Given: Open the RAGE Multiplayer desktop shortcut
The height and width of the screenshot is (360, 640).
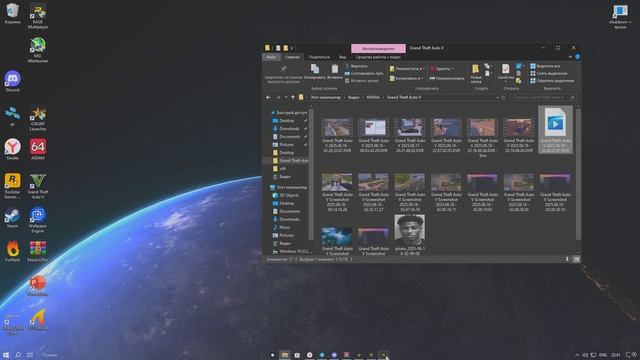Looking at the screenshot, I should tap(38, 16).
